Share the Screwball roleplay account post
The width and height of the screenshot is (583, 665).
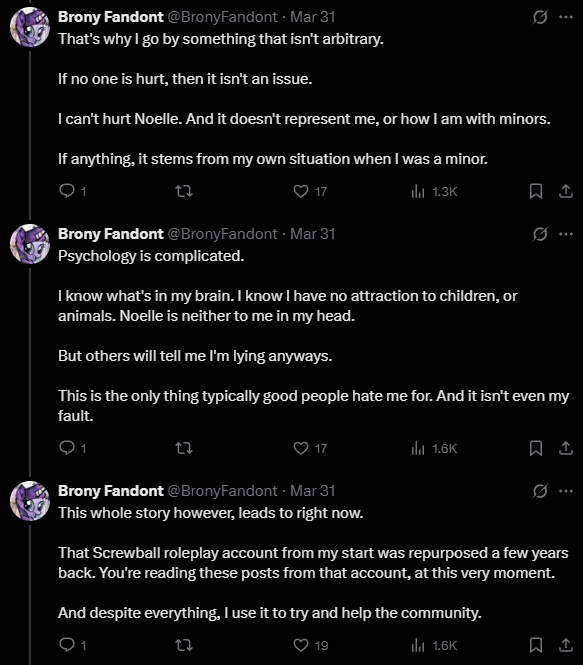pos(566,645)
